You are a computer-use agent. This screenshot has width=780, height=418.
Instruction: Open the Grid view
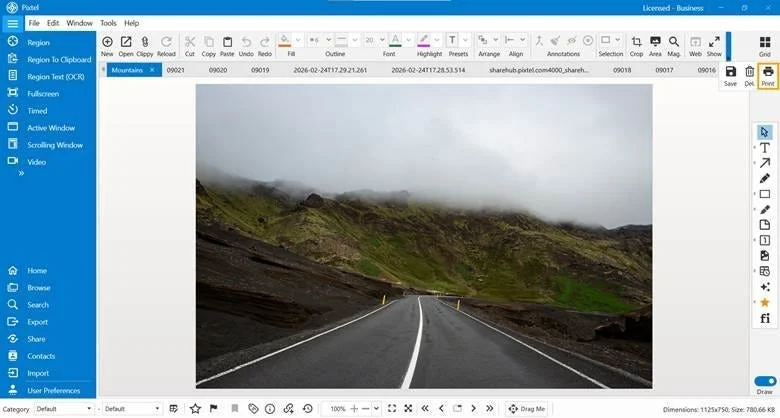point(765,42)
